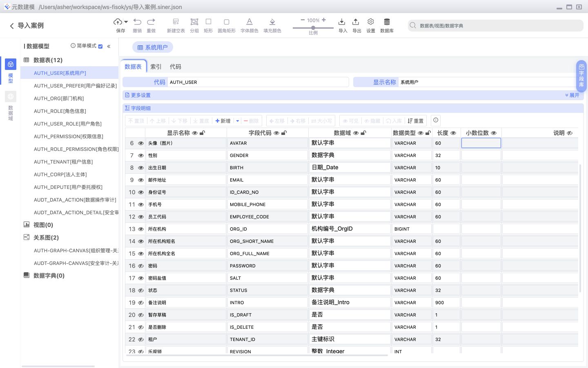The height and width of the screenshot is (368, 588).
Task: Open the 字段库 side panel
Action: (x=581, y=76)
